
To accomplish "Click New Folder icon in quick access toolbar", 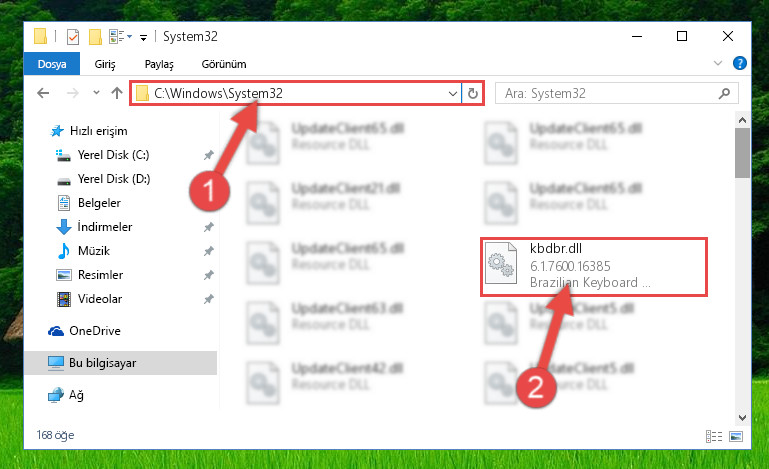I will [x=95, y=36].
